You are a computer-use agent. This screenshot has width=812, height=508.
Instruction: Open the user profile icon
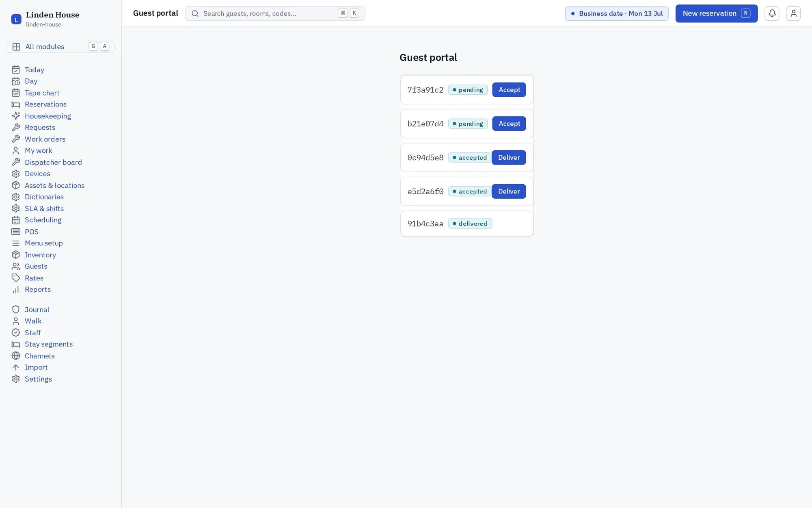[793, 13]
